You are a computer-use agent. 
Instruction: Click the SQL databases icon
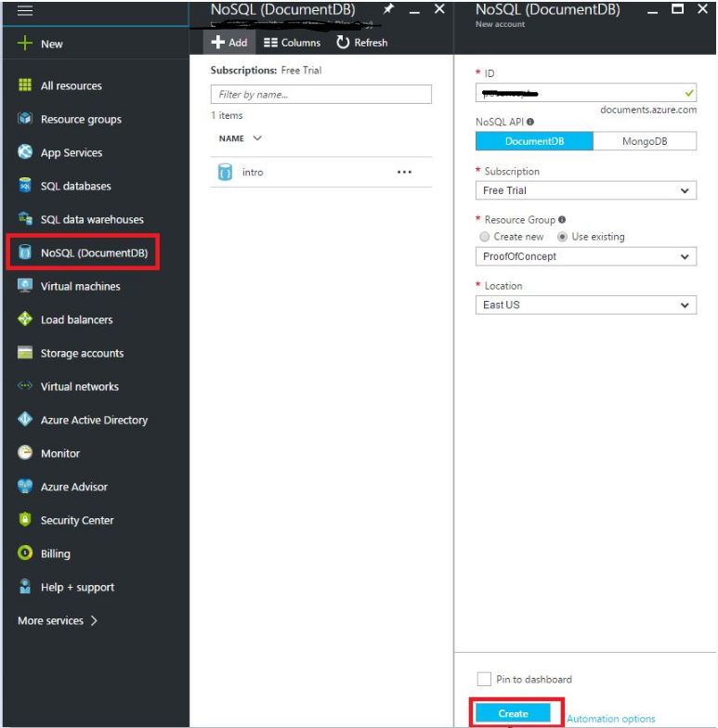[24, 186]
